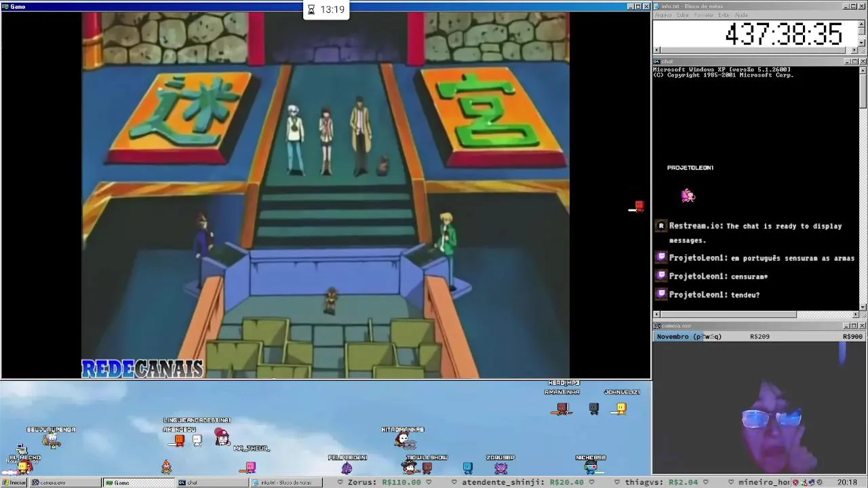The width and height of the screenshot is (868, 488).
Task: Click the Notepad icon in info.txt title bar
Action: [657, 6]
